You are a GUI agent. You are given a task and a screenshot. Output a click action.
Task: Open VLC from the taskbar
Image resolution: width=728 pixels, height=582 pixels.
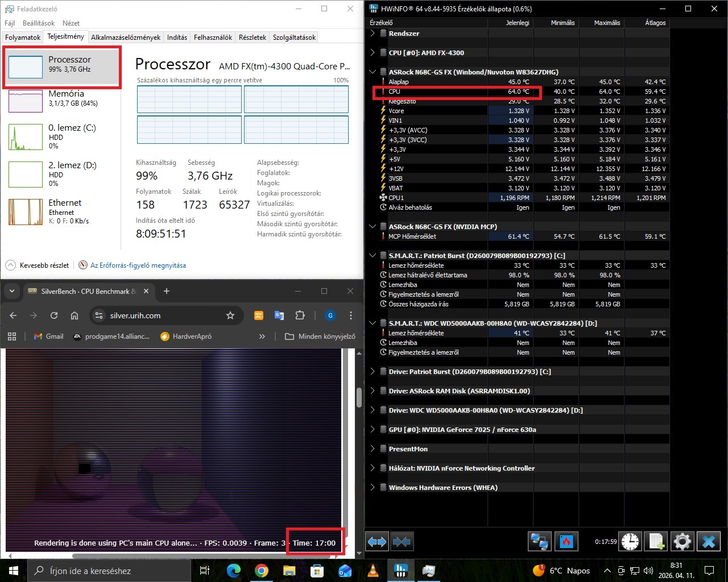point(373,571)
